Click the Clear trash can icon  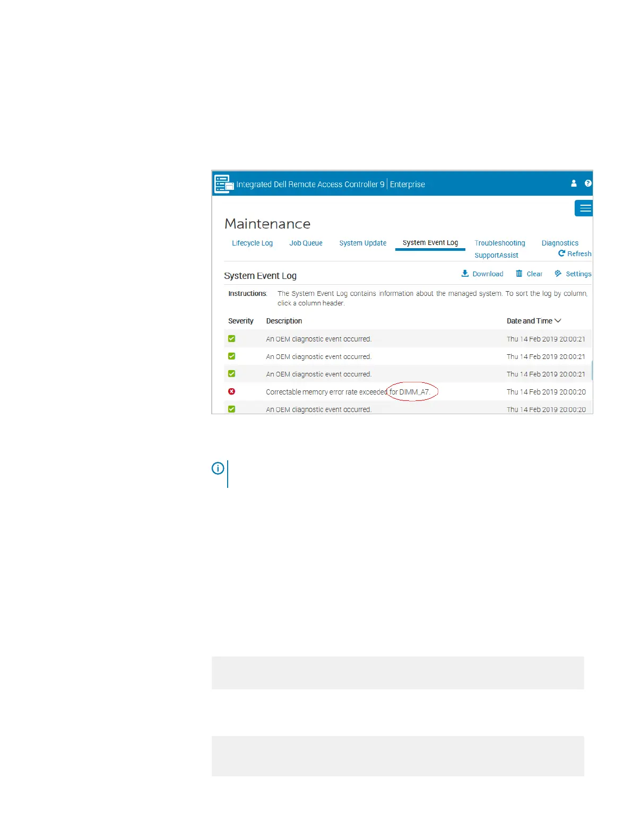[519, 274]
